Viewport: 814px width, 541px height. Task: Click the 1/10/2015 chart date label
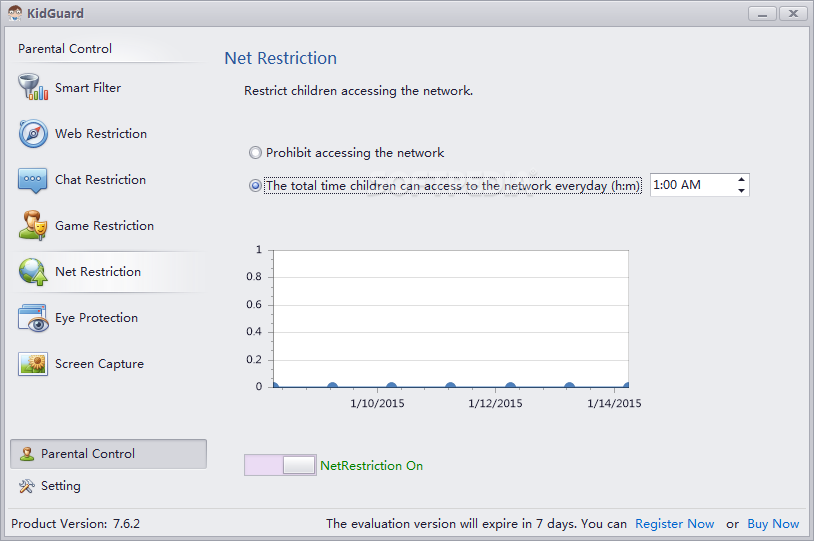[x=377, y=403]
